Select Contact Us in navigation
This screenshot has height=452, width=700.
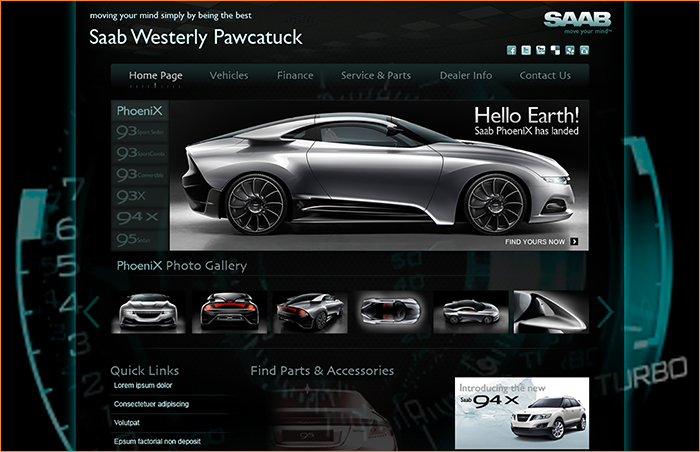[x=545, y=76]
